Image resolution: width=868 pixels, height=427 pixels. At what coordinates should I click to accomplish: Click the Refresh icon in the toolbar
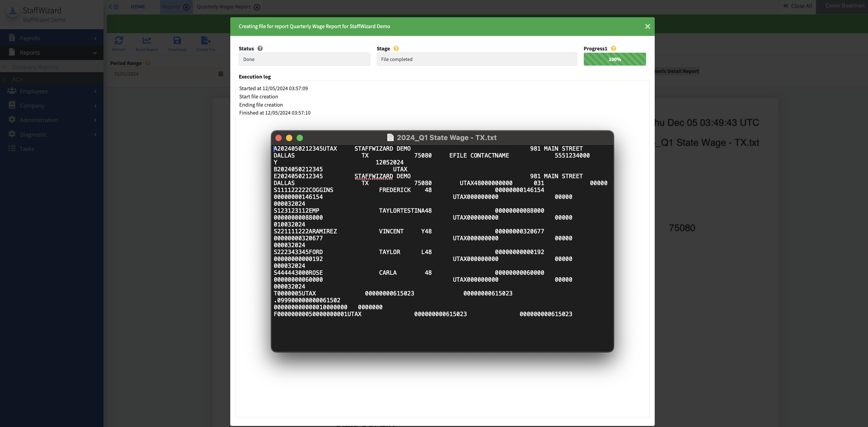click(119, 41)
